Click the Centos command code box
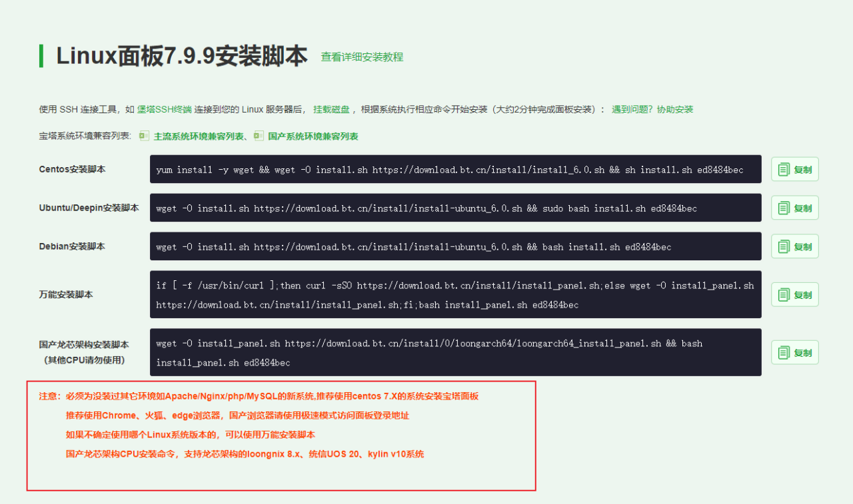This screenshot has width=853, height=504. pos(456,169)
